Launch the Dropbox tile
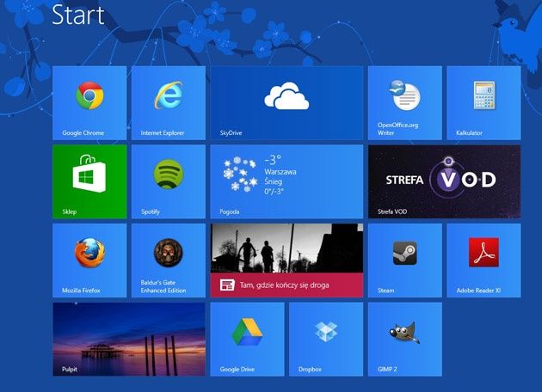This screenshot has height=392, width=542. pos(326,340)
